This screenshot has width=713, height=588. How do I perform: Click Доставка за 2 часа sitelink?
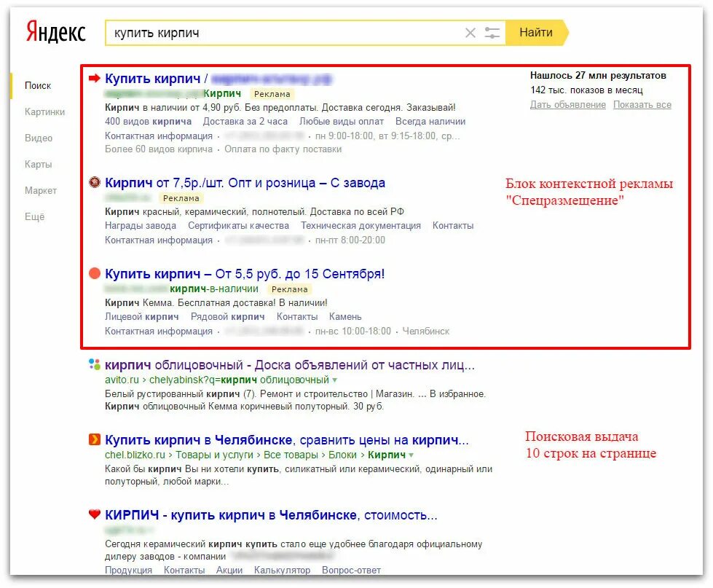click(245, 122)
